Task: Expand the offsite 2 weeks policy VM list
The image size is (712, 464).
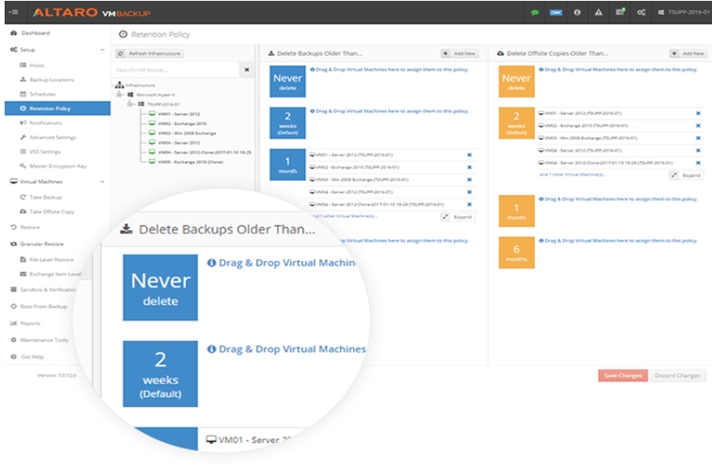Action: point(687,175)
